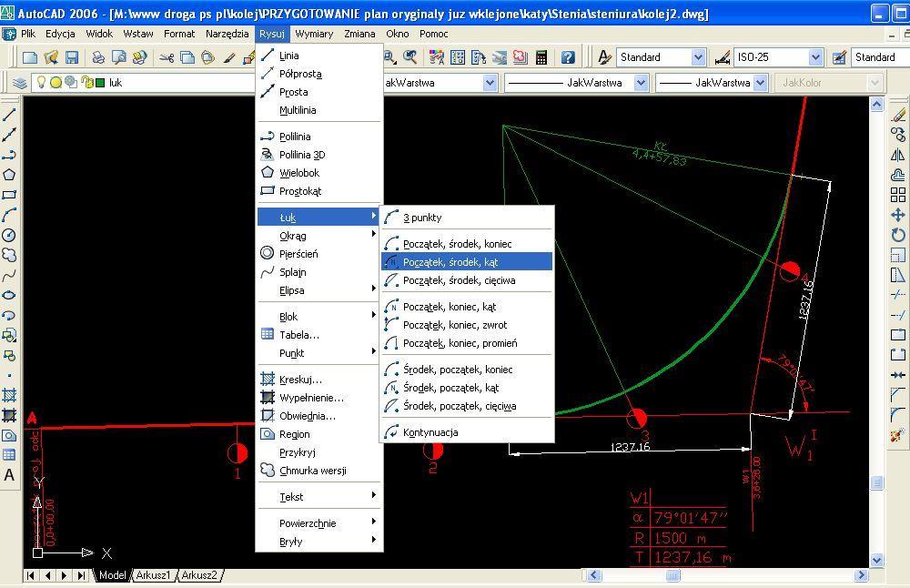Open the 'Wymiary' menu
The height and width of the screenshot is (588, 910).
314,34
